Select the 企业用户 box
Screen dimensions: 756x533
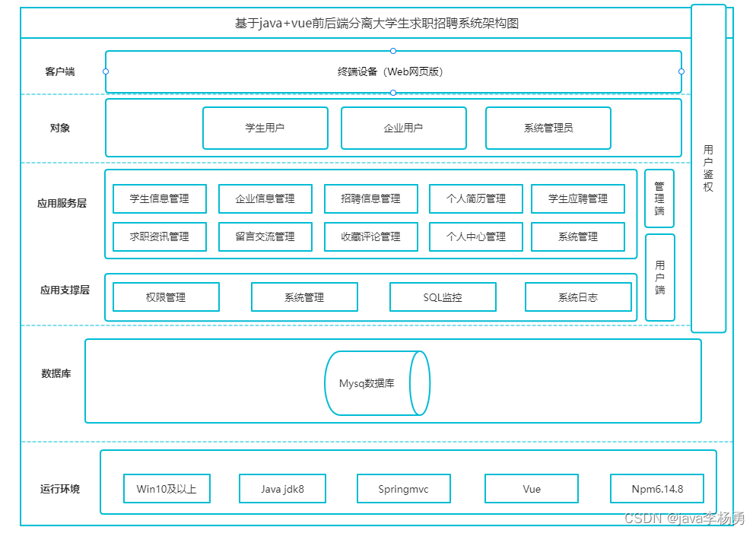pos(404,128)
